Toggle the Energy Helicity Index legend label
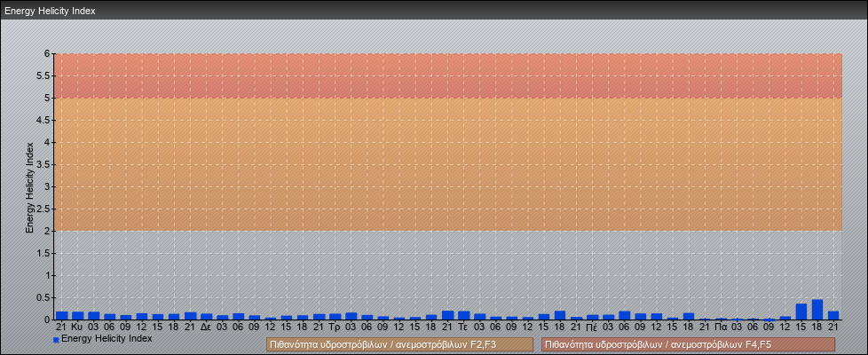 107,338
